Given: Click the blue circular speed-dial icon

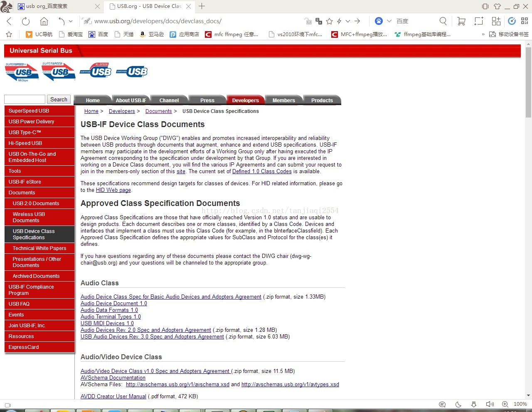Looking at the screenshot, I should coord(512,21).
